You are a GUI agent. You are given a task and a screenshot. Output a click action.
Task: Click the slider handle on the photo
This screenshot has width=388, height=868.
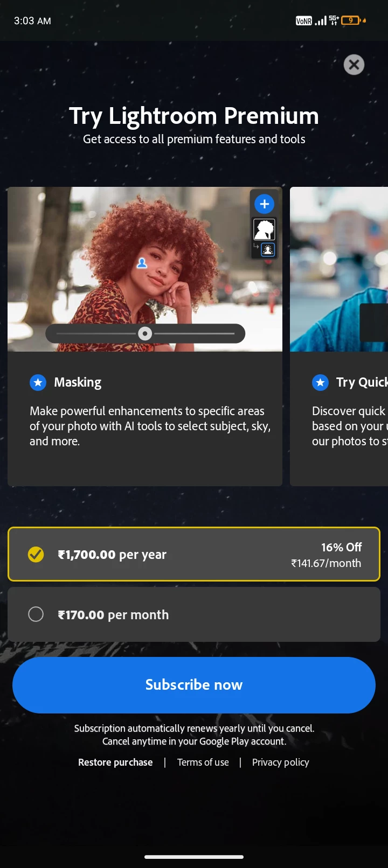pos(145,334)
